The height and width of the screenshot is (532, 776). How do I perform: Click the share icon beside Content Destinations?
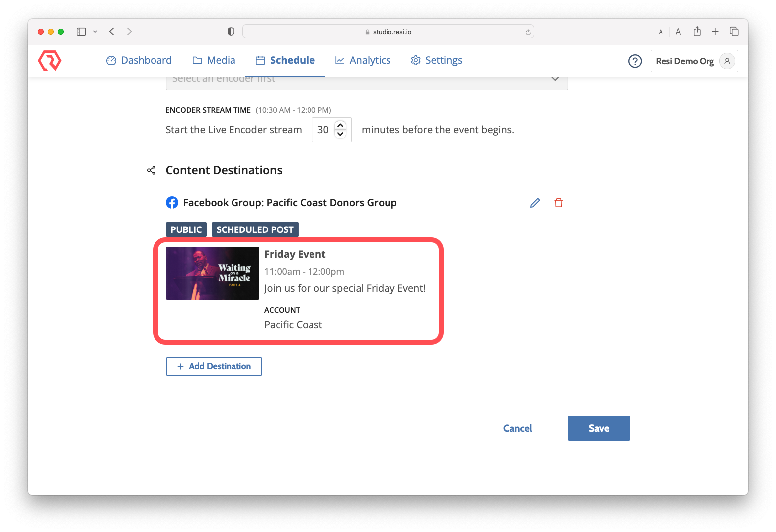coord(151,170)
